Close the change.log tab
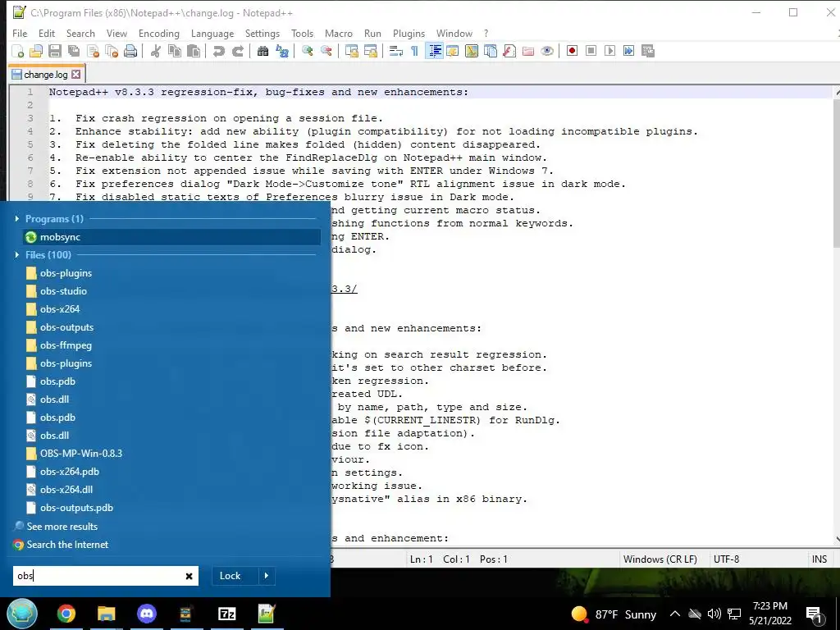 76,75
